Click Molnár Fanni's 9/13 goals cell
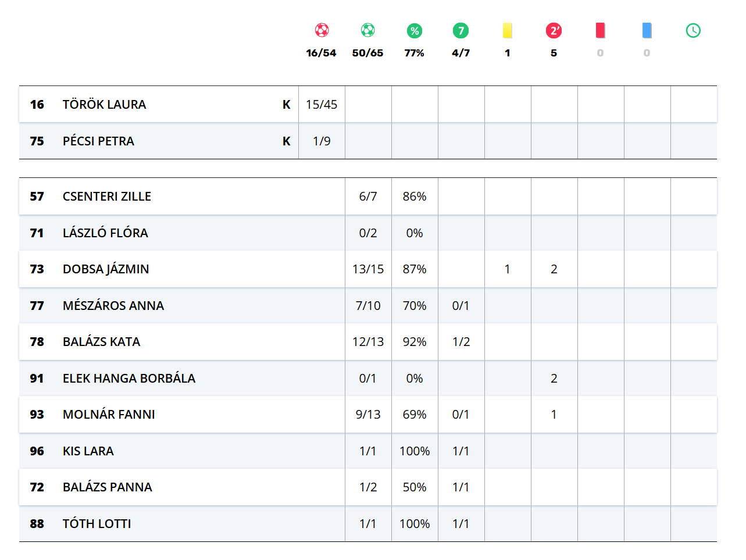This screenshot has height=560, width=746. coord(368,415)
